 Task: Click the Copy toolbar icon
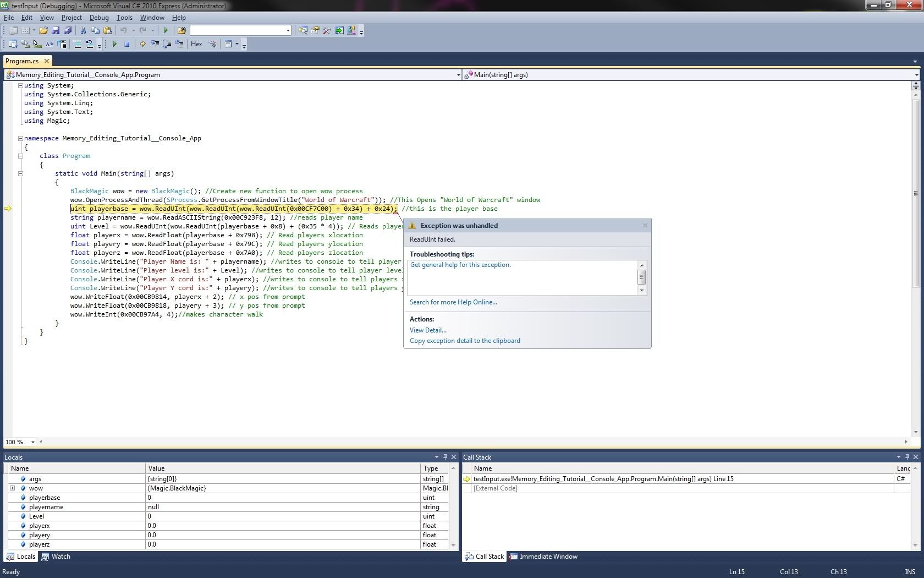(95, 30)
